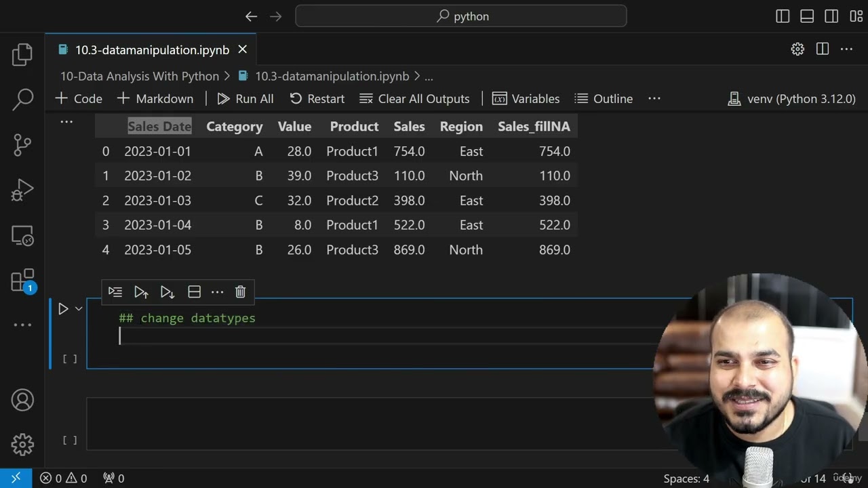868x488 pixels.
Task: Click the Region column header
Action: click(x=461, y=127)
